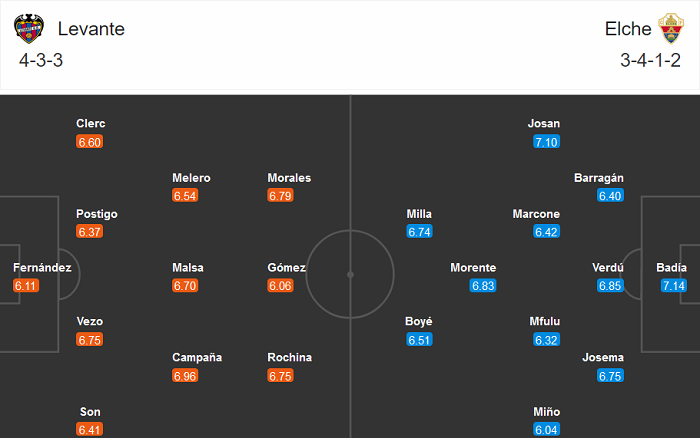700x438 pixels.
Task: Click Morente's 6.83 rating badge
Action: pos(483,286)
